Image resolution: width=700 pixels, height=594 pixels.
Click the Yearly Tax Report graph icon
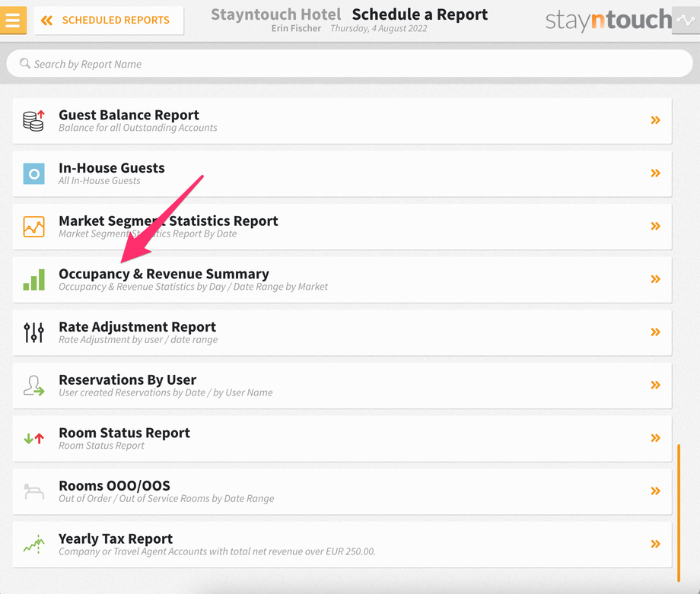34,545
